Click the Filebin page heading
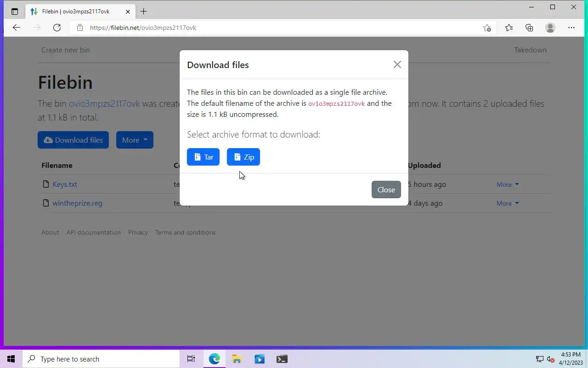 point(65,82)
